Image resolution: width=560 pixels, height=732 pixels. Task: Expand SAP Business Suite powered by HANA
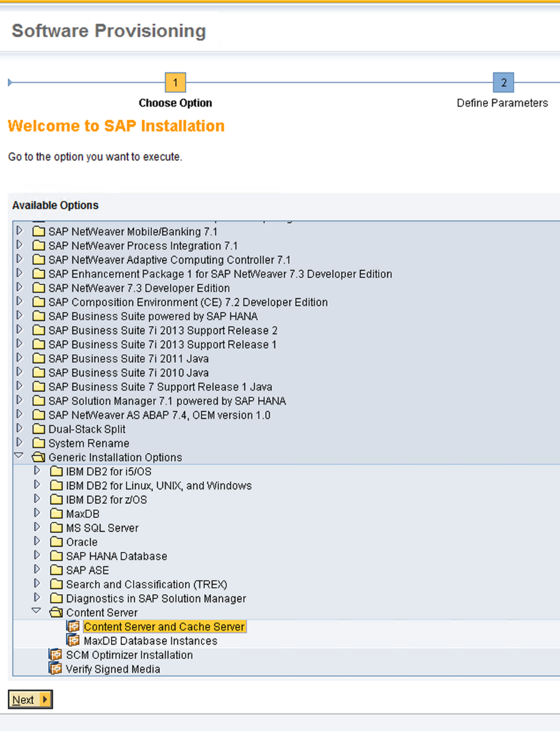point(19,315)
